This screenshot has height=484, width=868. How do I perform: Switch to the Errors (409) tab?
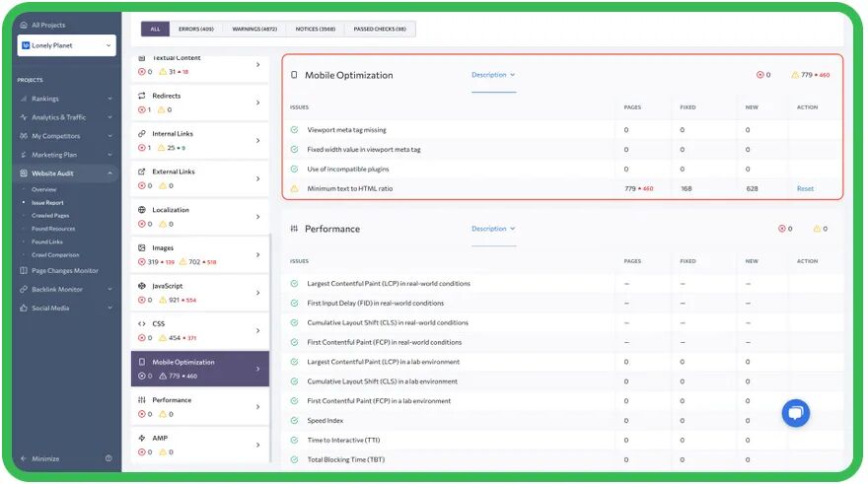196,30
